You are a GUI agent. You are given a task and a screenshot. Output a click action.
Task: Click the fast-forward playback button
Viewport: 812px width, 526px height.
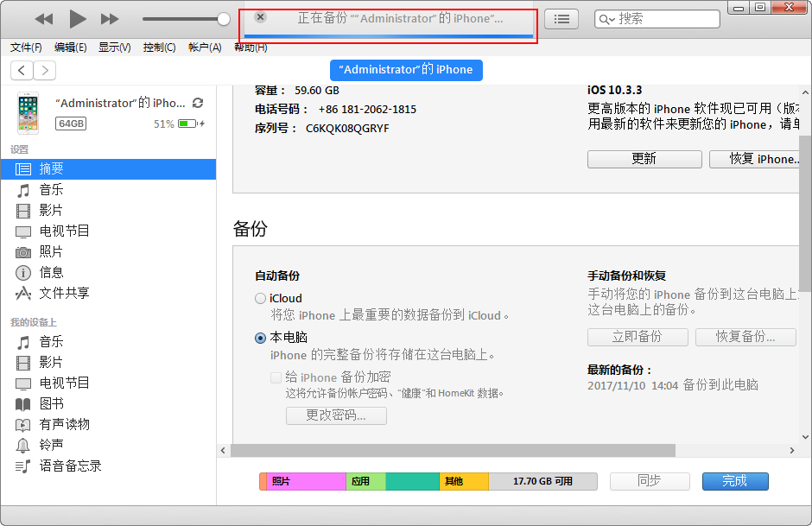click(x=109, y=19)
